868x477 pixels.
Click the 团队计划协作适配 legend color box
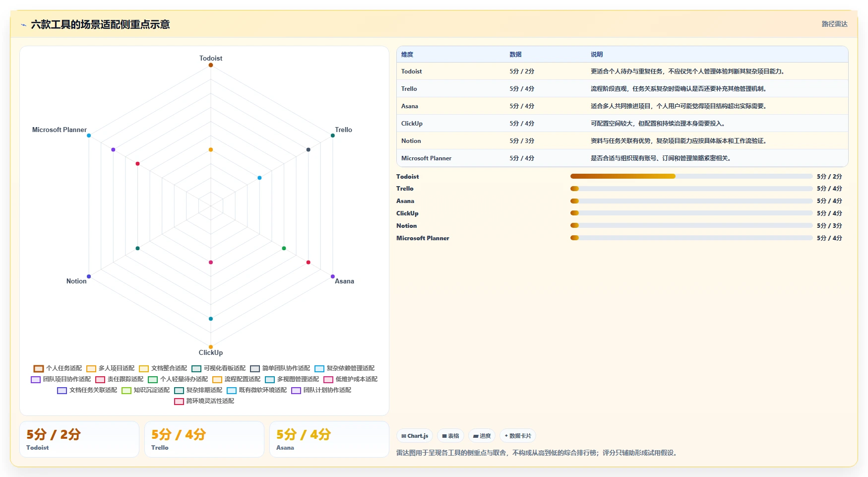[296, 390]
